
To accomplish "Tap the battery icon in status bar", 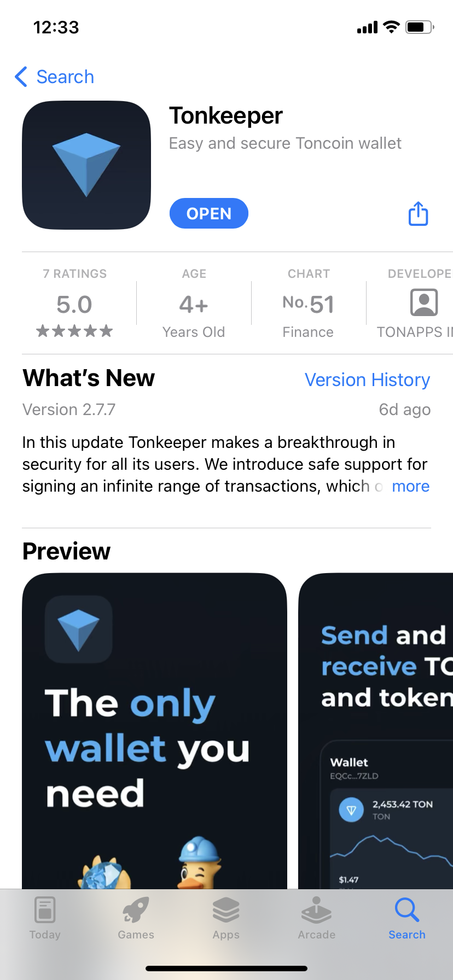I will click(420, 27).
